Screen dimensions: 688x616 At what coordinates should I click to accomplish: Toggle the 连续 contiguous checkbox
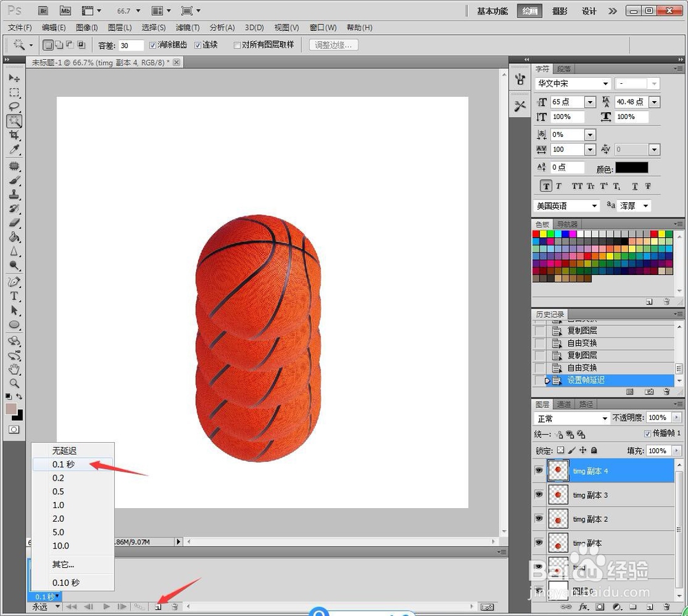click(x=197, y=45)
